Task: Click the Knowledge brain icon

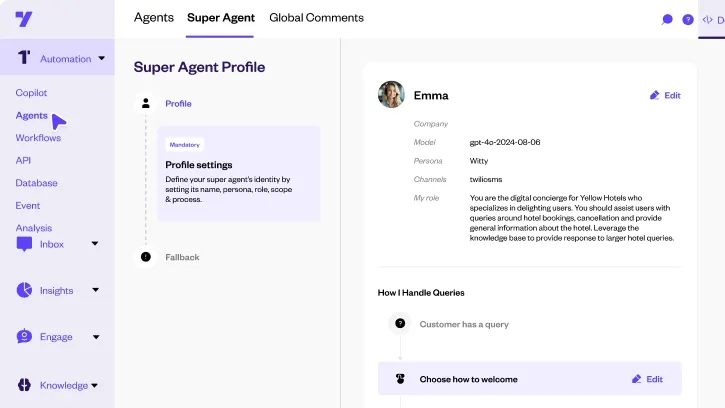Action: [x=24, y=385]
